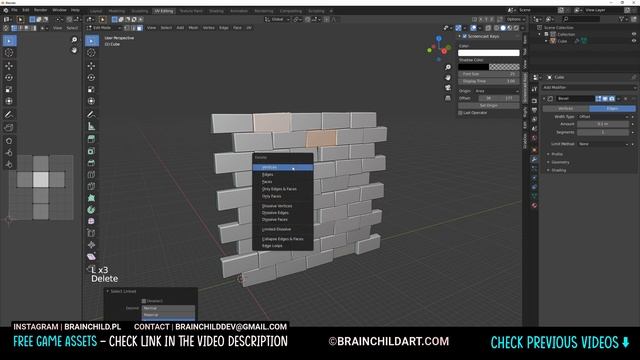Click the white Color swatch in Screencast Keys

click(489, 53)
